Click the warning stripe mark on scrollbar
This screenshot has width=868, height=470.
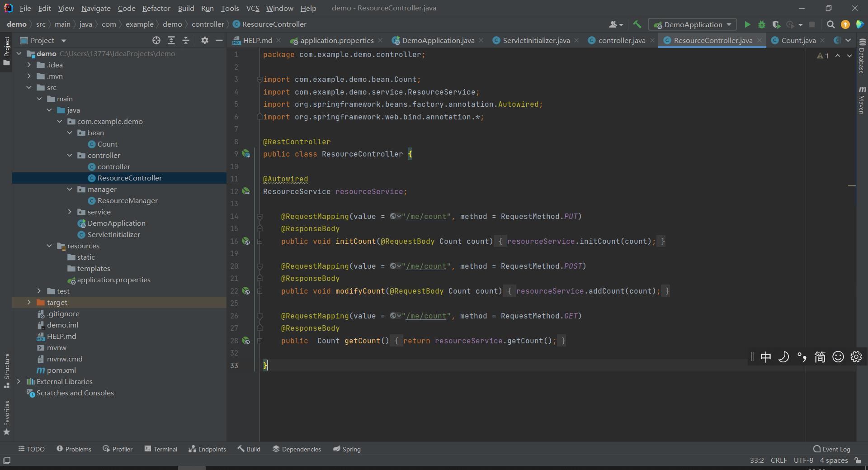pos(852,185)
